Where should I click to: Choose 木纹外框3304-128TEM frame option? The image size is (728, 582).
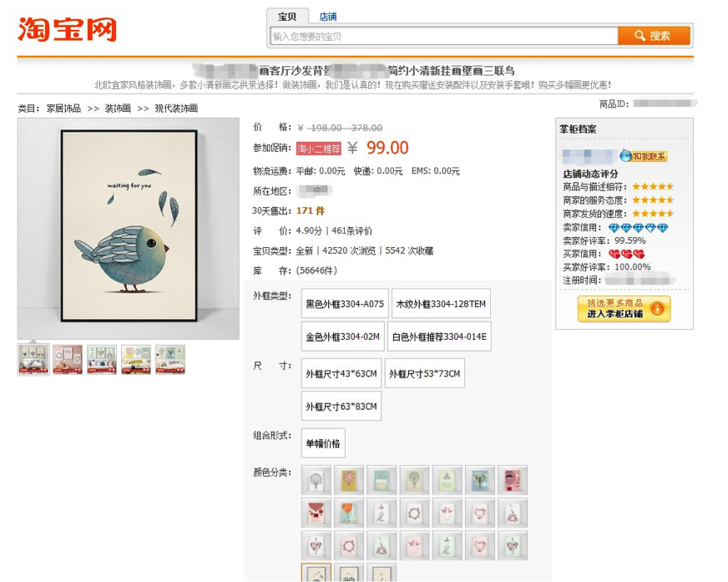(x=441, y=304)
